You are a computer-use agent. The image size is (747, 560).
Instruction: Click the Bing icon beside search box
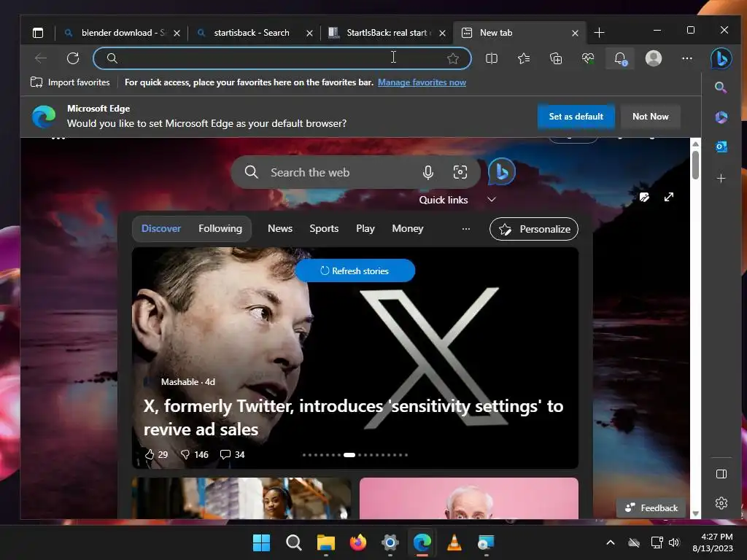point(502,171)
